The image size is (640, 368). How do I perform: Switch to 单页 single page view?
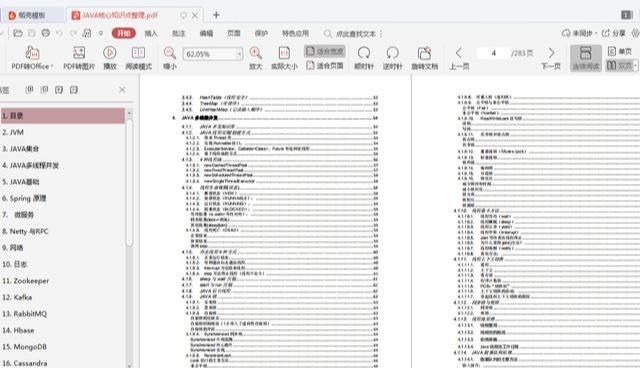pos(620,51)
